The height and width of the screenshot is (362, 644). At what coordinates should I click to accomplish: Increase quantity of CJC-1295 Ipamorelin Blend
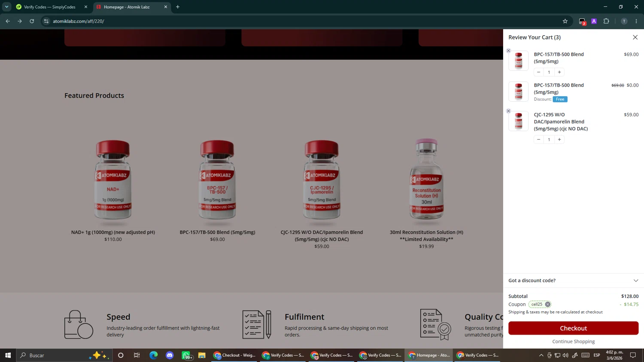click(559, 139)
